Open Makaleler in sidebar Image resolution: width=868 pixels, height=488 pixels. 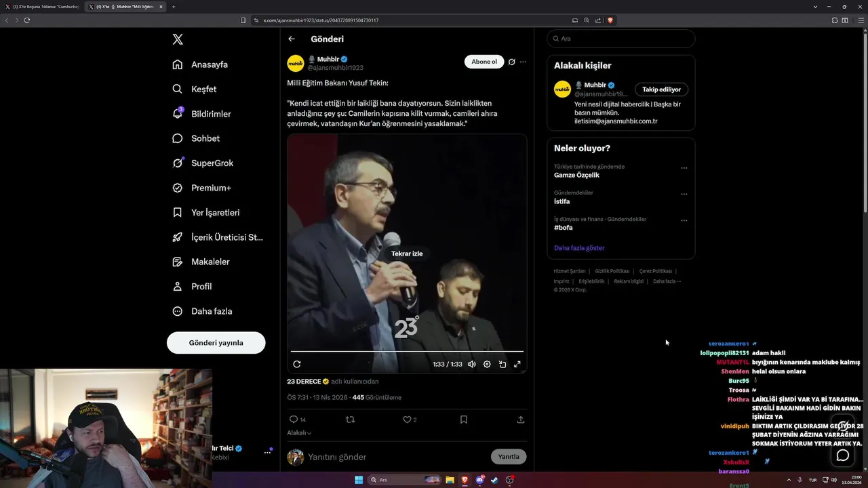pyautogui.click(x=201, y=262)
